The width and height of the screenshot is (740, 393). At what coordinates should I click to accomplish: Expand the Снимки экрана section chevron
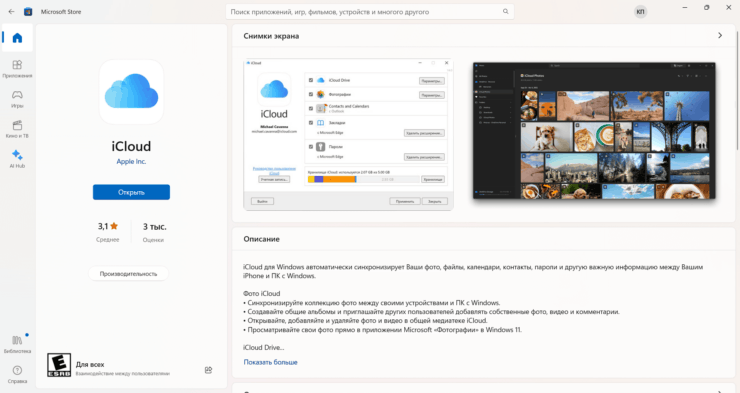[x=720, y=35]
